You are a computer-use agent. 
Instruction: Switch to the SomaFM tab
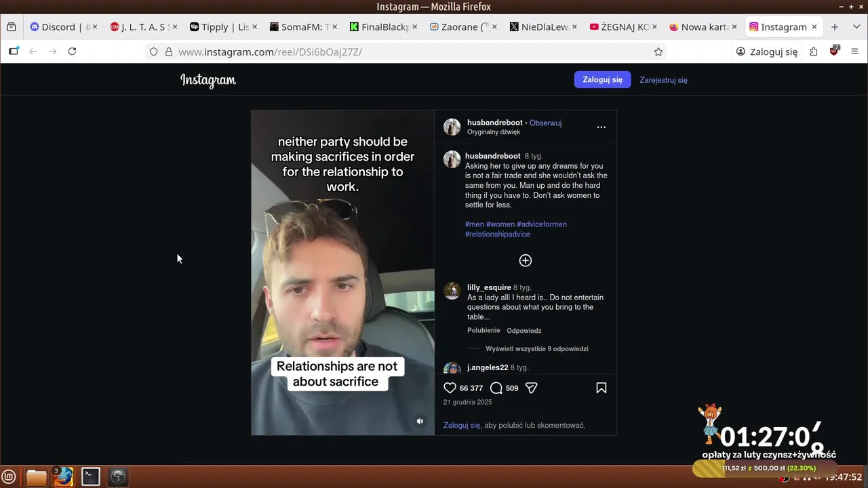303,27
